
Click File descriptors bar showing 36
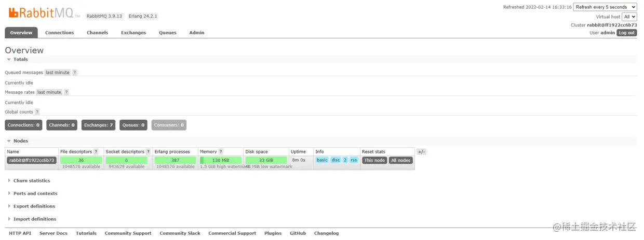[82, 161]
